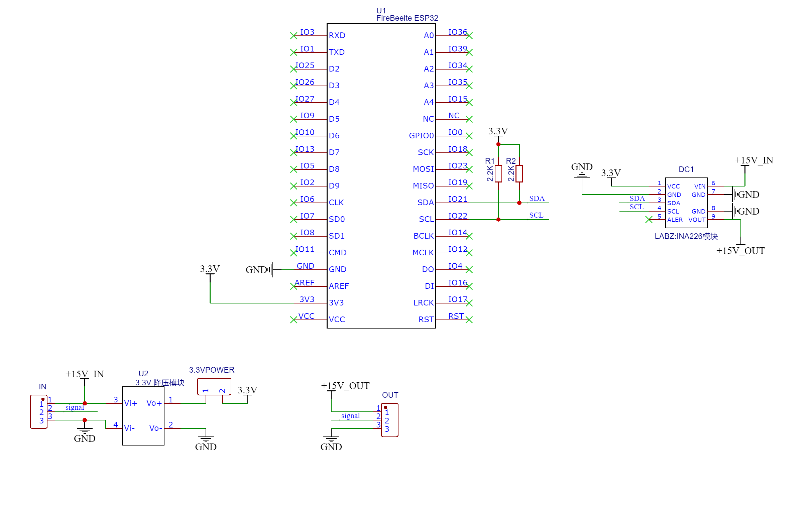812x507 pixels.
Task: Select the IN connector symbol
Action: point(38,412)
